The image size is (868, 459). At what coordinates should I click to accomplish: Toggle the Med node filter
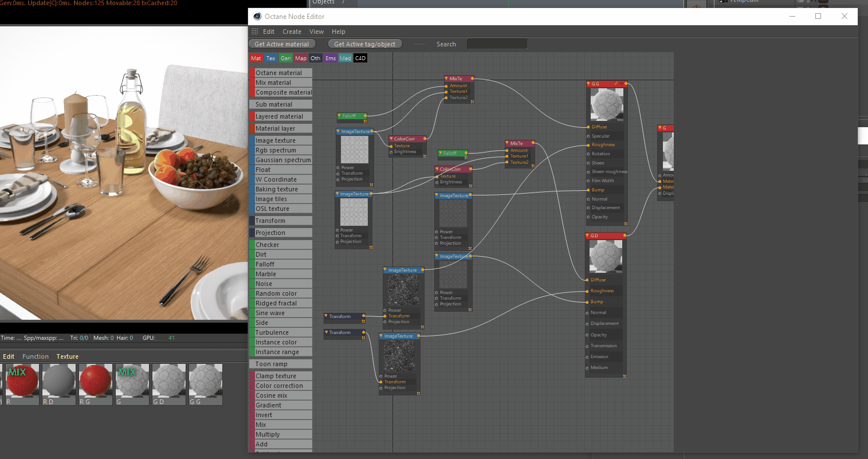click(345, 58)
